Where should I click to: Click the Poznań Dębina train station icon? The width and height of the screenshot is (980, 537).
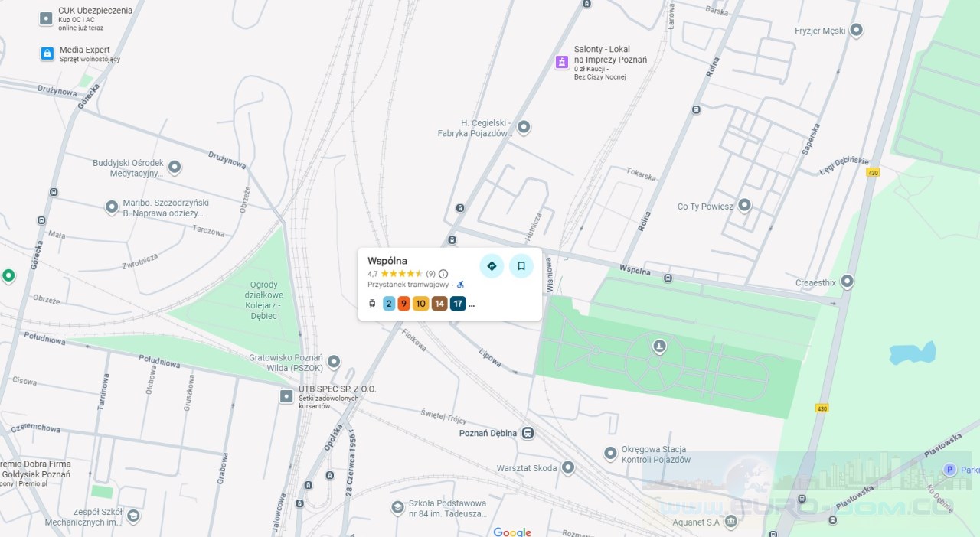528,433
